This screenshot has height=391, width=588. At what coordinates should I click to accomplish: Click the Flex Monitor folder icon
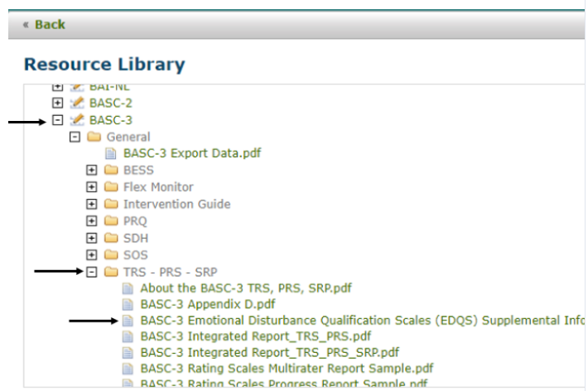pyautogui.click(x=111, y=187)
